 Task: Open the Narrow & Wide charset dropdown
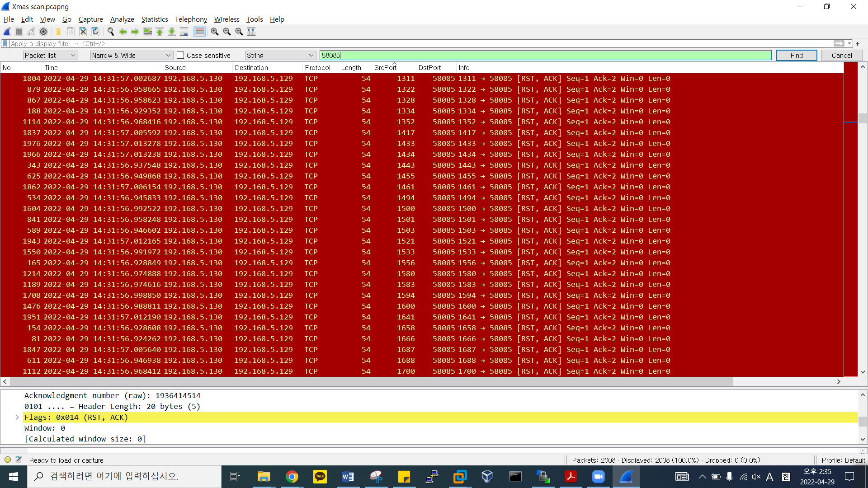[x=131, y=56]
